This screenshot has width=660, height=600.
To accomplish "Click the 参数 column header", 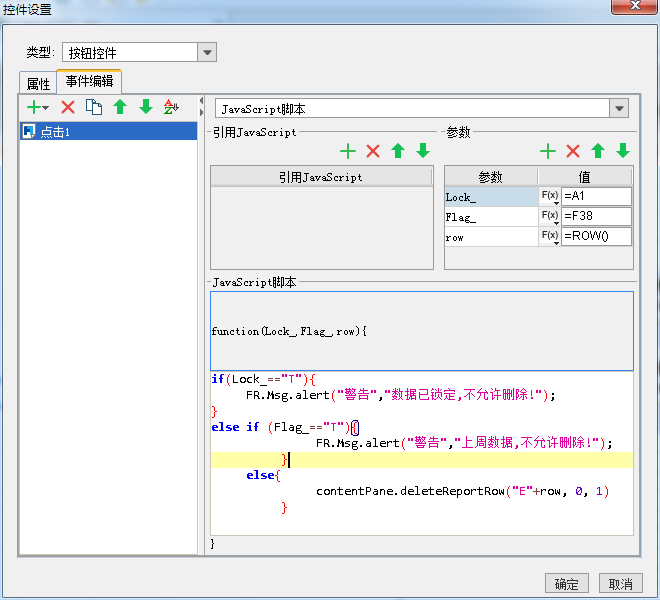I will (x=491, y=177).
